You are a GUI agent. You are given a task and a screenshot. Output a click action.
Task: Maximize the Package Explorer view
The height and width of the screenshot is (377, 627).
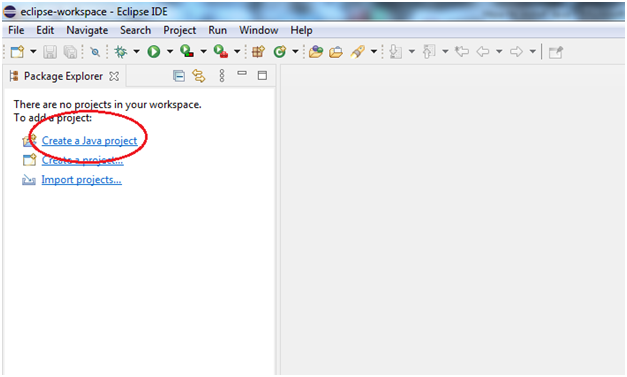pyautogui.click(x=262, y=75)
